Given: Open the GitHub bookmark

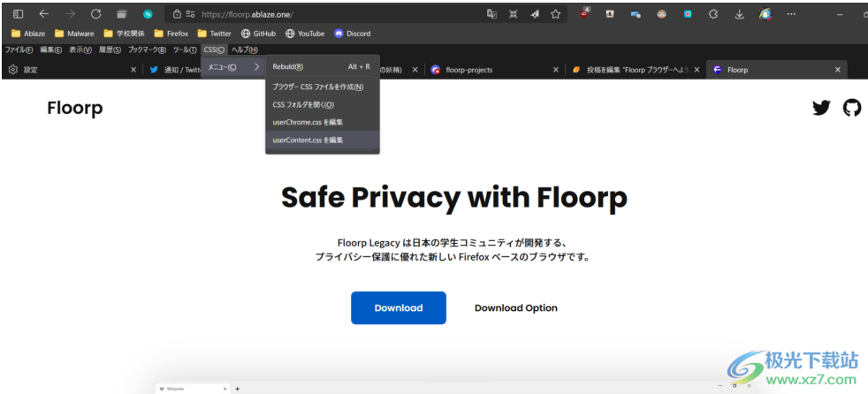Looking at the screenshot, I should pyautogui.click(x=258, y=34).
